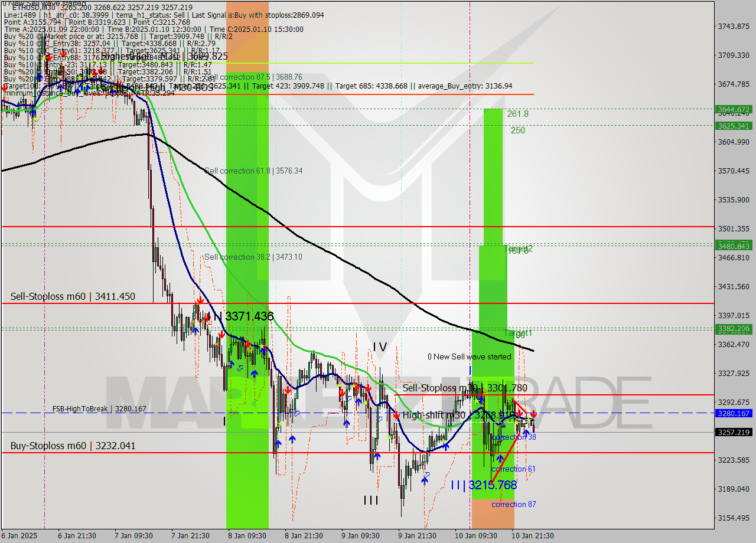Click time axis label '6 Jan 21:30'

click(x=77, y=535)
